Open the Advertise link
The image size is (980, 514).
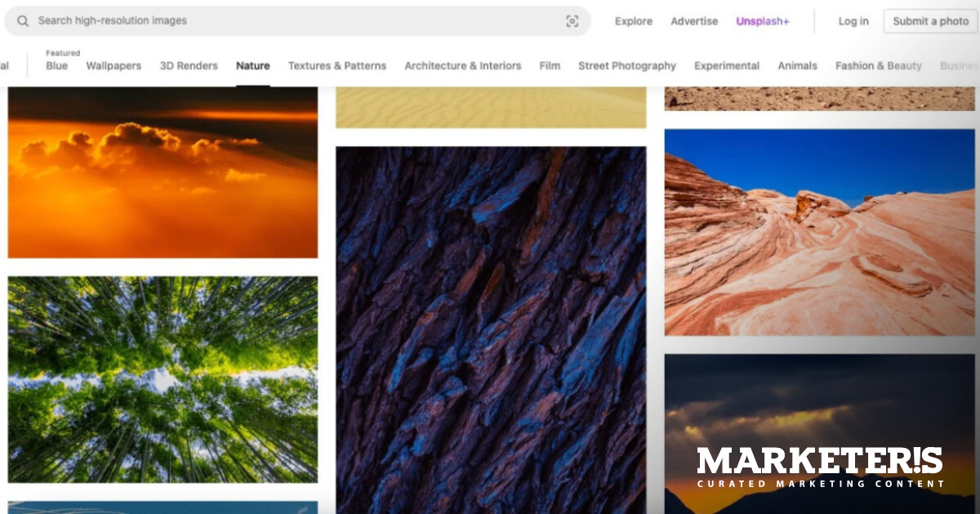click(x=694, y=21)
